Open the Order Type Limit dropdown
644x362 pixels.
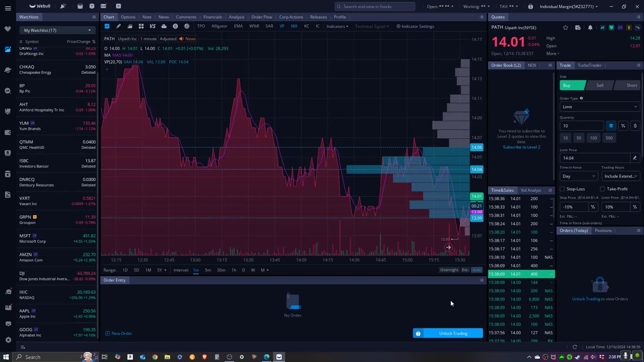click(600, 107)
